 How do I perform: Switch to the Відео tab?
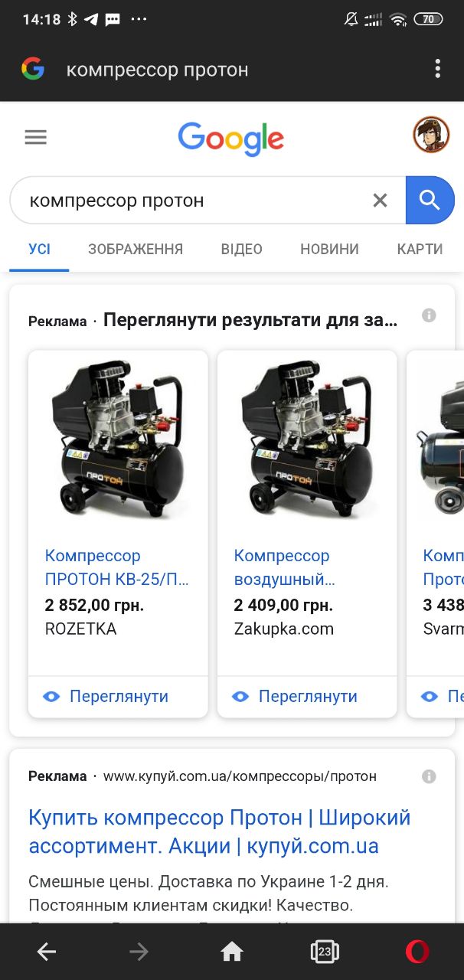(241, 249)
